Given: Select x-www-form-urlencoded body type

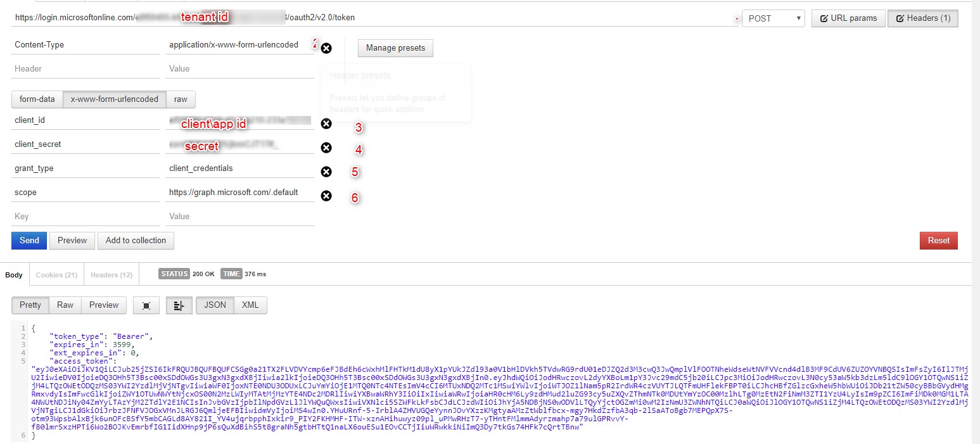Looking at the screenshot, I should pyautogui.click(x=115, y=99).
